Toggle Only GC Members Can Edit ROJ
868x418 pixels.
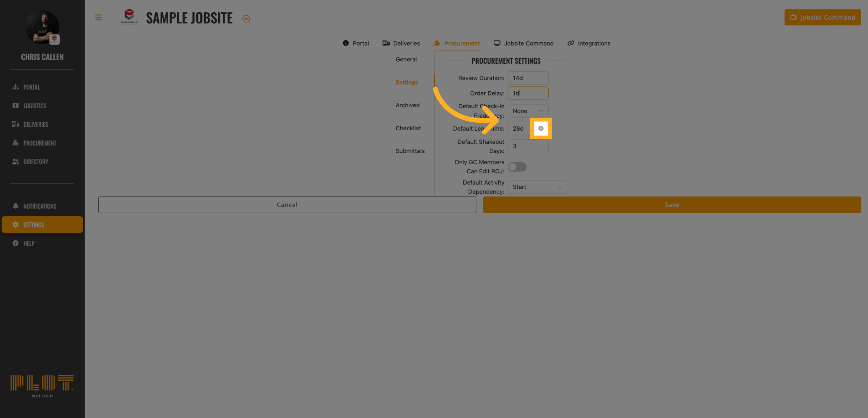pyautogui.click(x=517, y=167)
